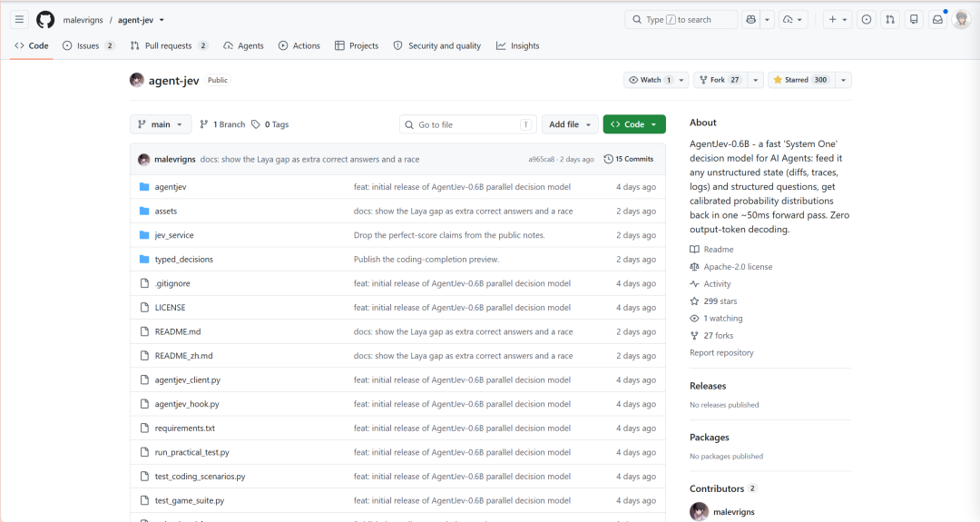Open the README_zh.md file

(183, 356)
